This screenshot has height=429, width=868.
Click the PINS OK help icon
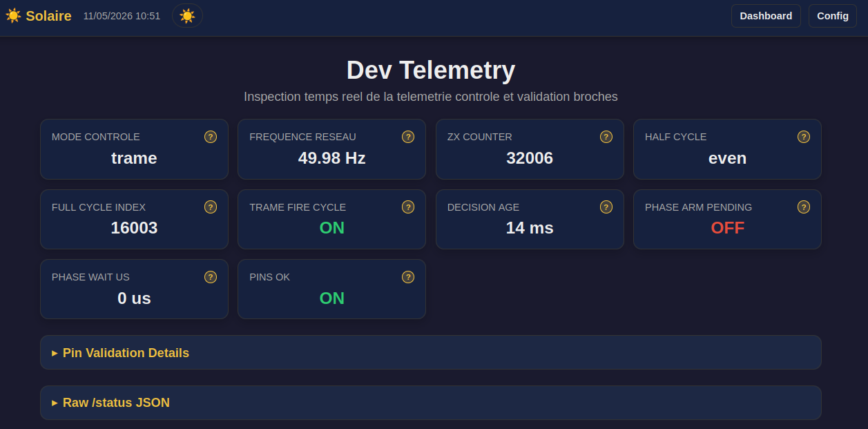[408, 277]
